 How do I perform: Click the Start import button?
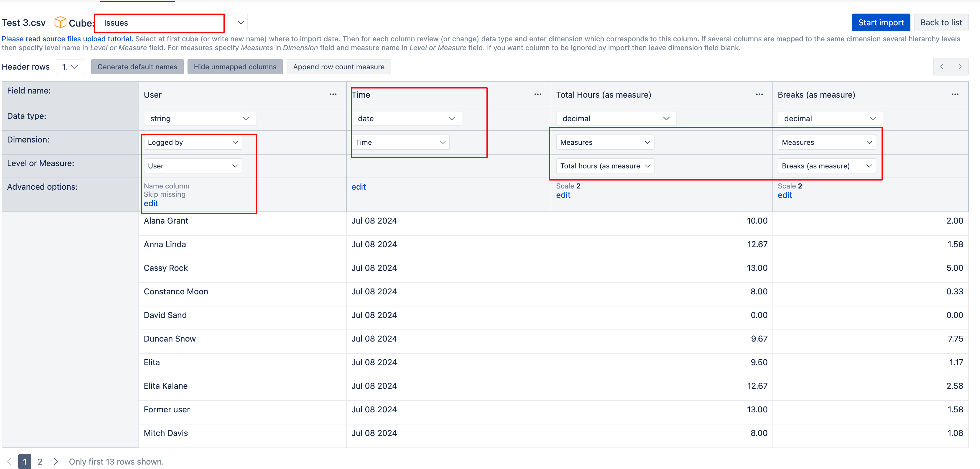[x=881, y=22]
